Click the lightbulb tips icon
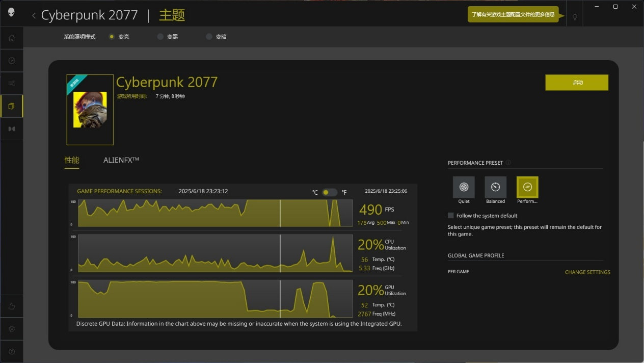The image size is (644, 363). point(575,17)
